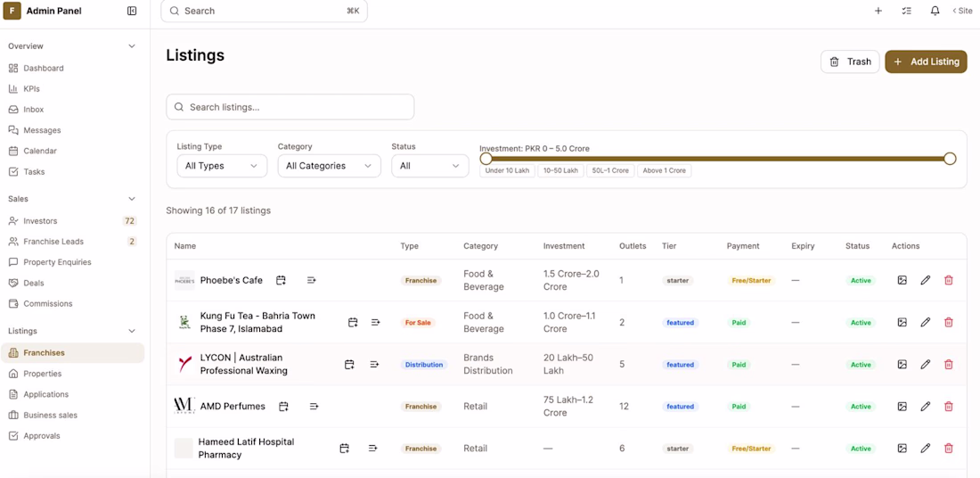Open image gallery for AMD Perfumes

tap(902, 406)
